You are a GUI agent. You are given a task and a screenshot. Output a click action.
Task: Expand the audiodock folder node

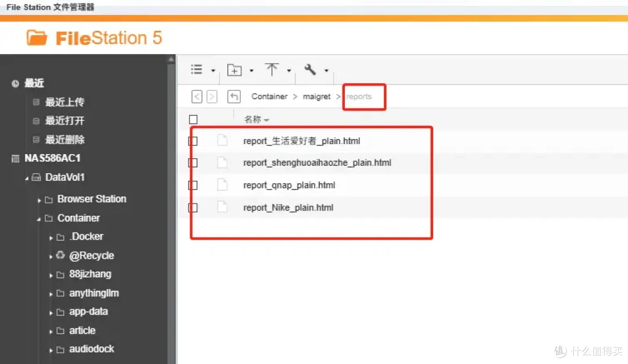point(51,351)
